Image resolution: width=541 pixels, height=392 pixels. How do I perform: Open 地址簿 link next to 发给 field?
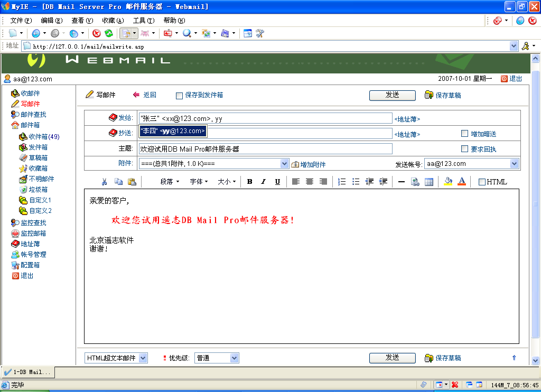[407, 119]
